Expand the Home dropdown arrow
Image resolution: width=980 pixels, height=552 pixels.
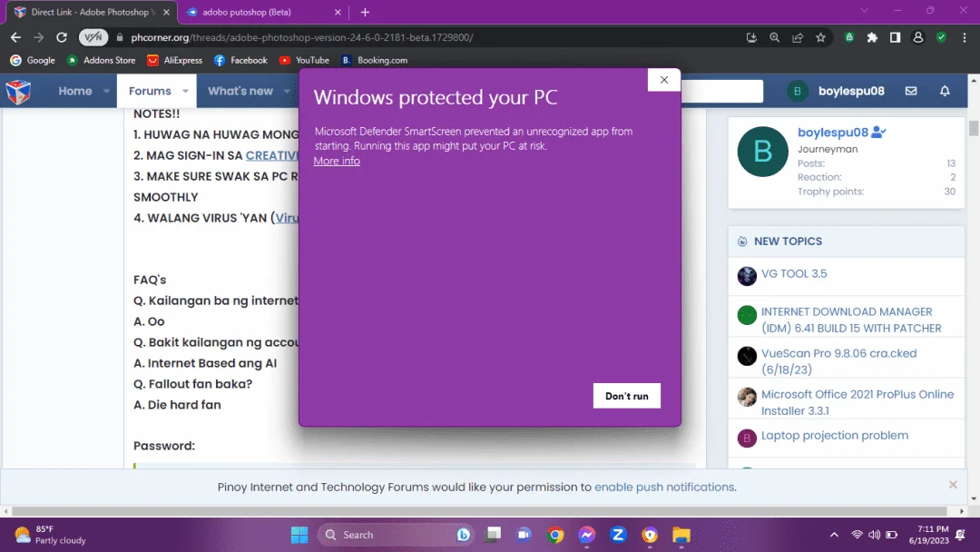pyautogui.click(x=106, y=92)
